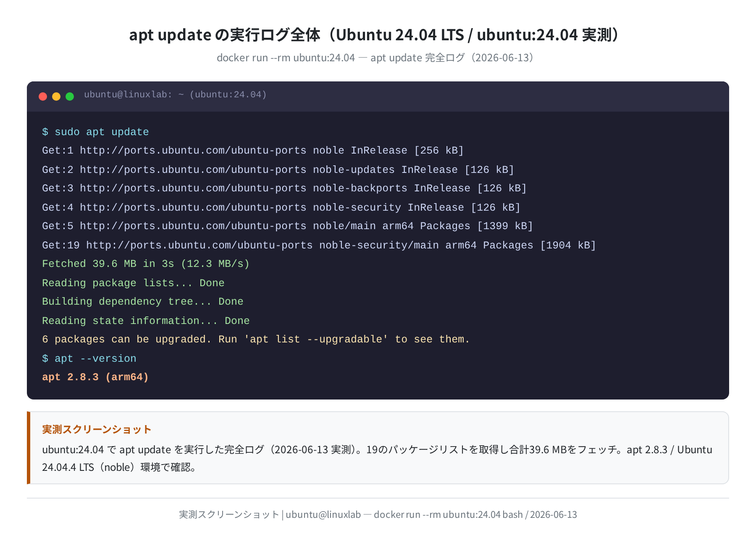Click the '$ sudo apt update' command line
Viewport: 756px width, 538px height.
[x=95, y=132]
